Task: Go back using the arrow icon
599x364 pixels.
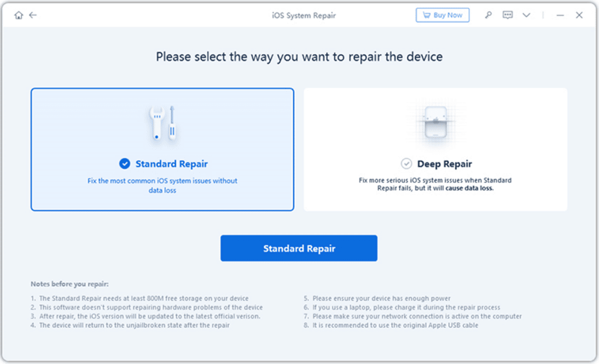Action: point(32,15)
